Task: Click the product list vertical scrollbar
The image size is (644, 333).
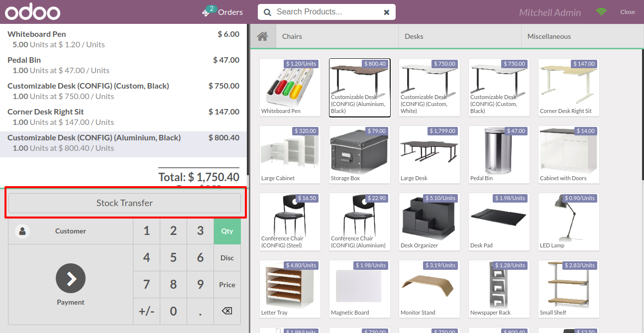Action: [x=643, y=114]
